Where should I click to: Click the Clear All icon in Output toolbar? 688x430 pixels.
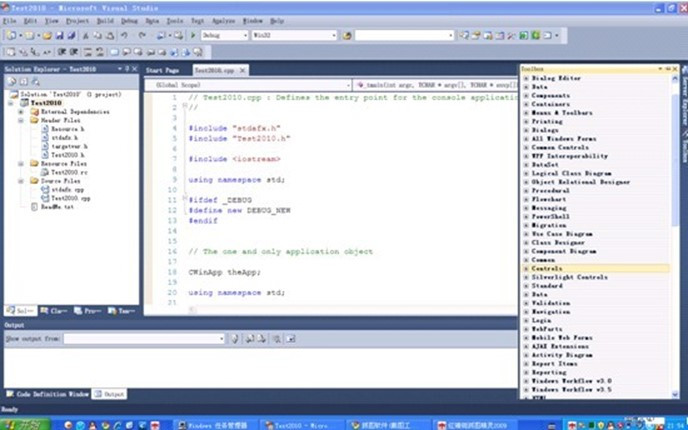click(277, 339)
